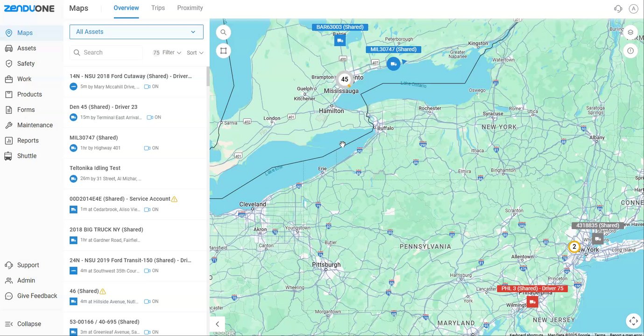The image size is (644, 336).
Task: Click camera ON icon for 00D2014E4E
Action: coord(147,210)
